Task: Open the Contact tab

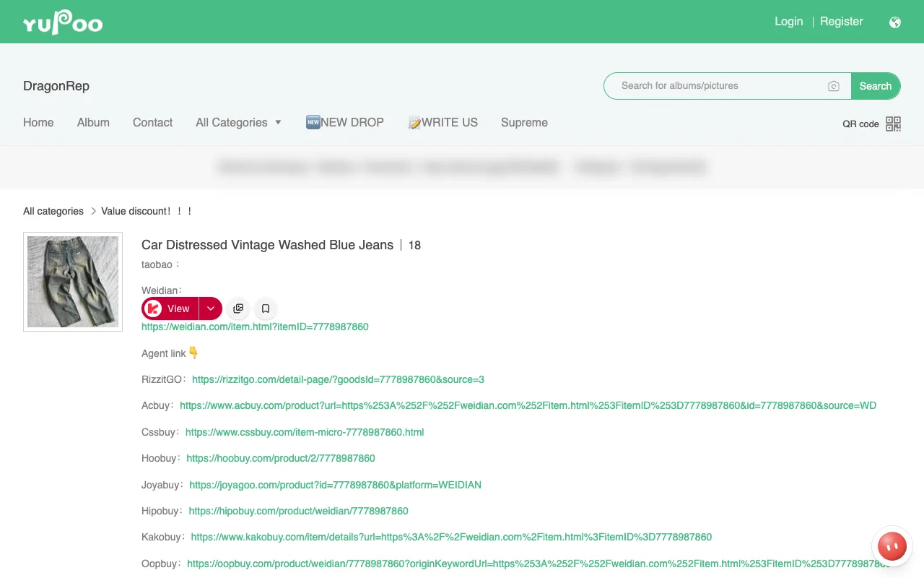Action: (x=152, y=123)
